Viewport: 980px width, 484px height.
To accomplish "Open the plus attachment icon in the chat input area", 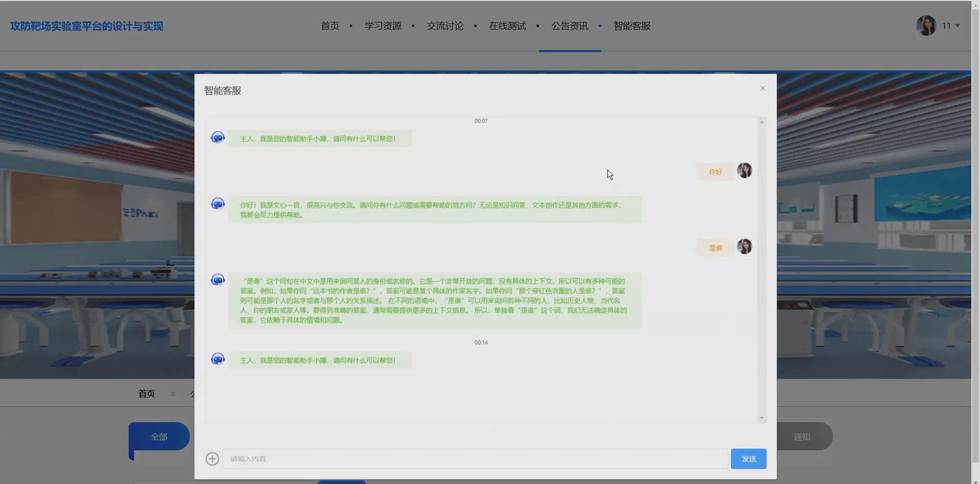I will coord(212,458).
